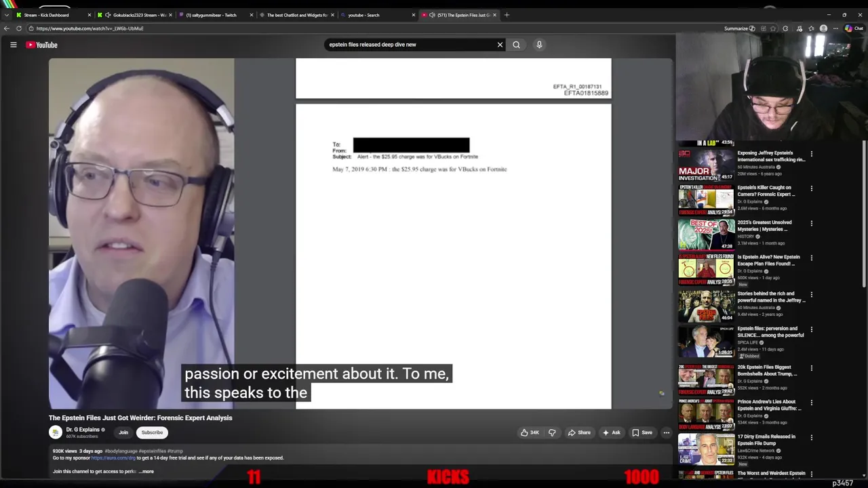
Task: Open options menu for Prince Andrew's Lies video
Action: click(x=811, y=403)
